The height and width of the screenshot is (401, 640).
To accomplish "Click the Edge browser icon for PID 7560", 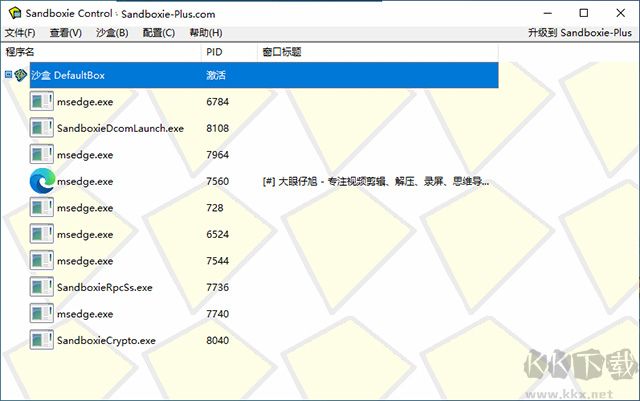I will pyautogui.click(x=41, y=182).
